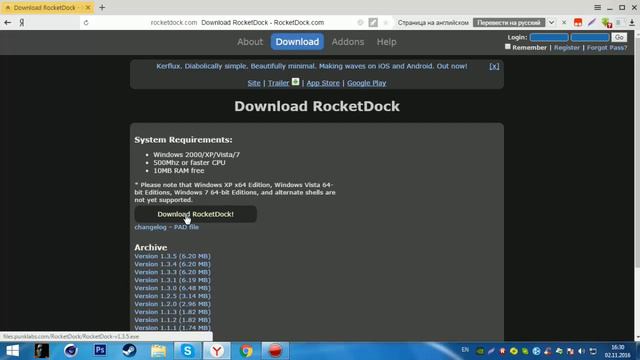Open the Kerflux Site link
The image size is (640, 360).
(254, 83)
